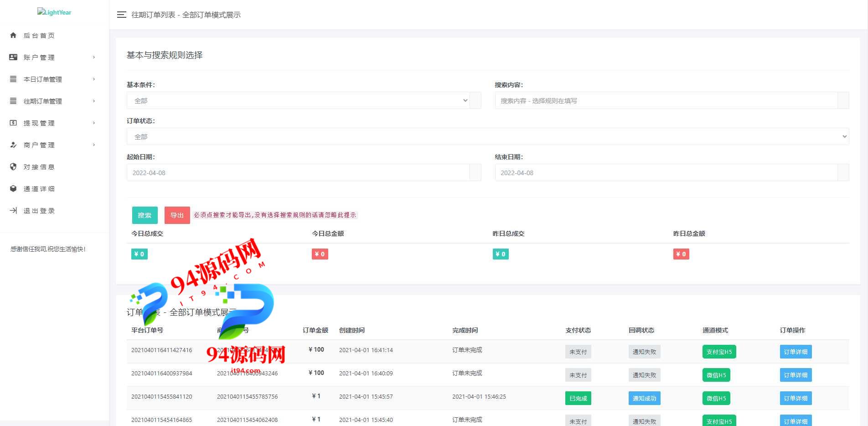868x426 pixels.
Task: Click merchant order number 2021040115455785756
Action: [x=247, y=396]
